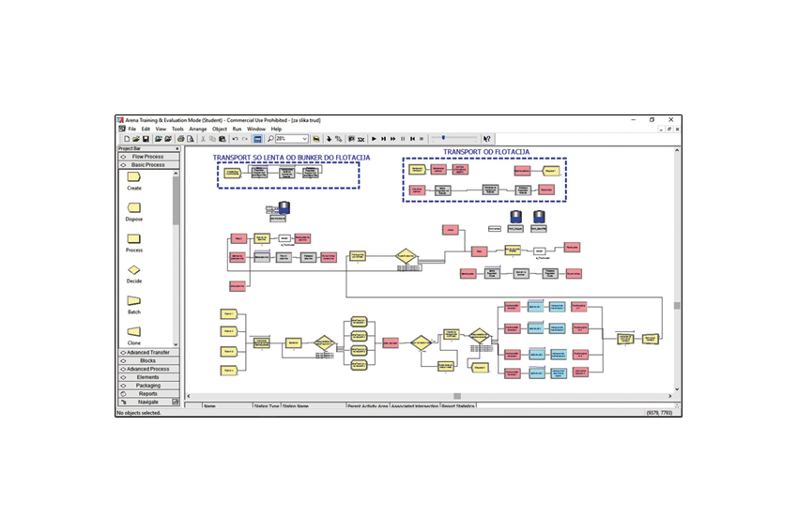Click the Print Preview toolbar icon

pos(190,138)
